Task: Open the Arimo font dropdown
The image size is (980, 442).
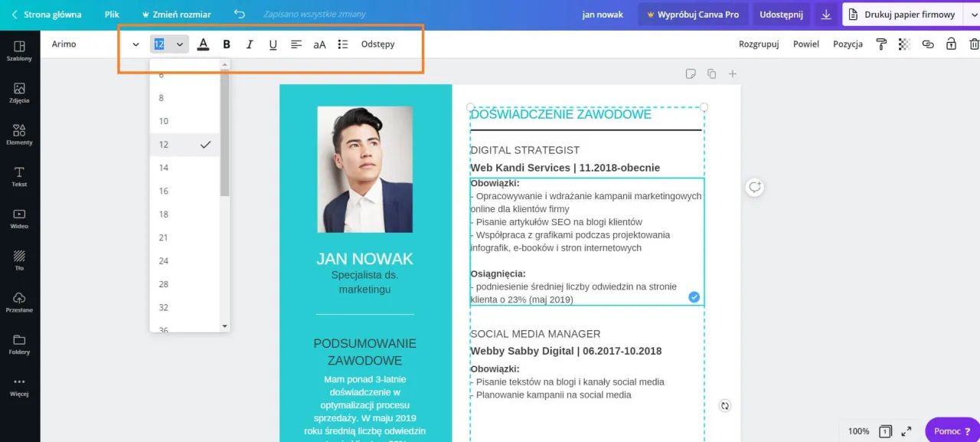Action: pyautogui.click(x=92, y=44)
